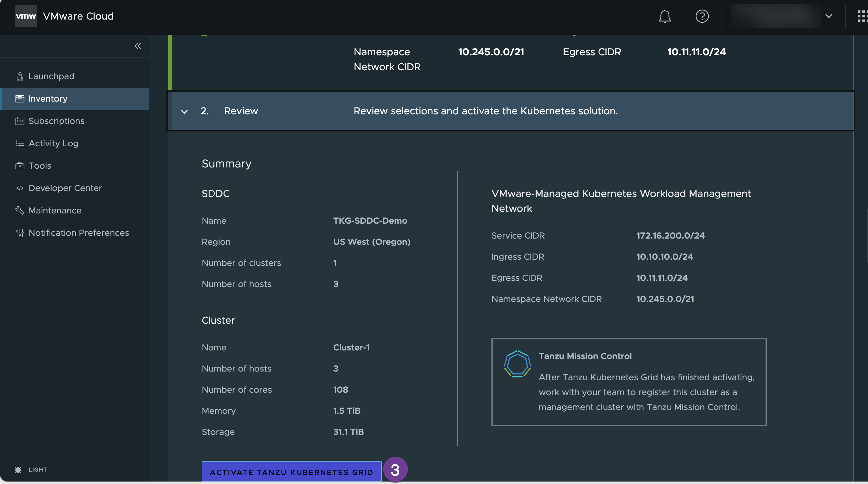Select Ingress CIDR value 10.10.10.0/24
Screen dimensions: 868x484
tap(664, 257)
